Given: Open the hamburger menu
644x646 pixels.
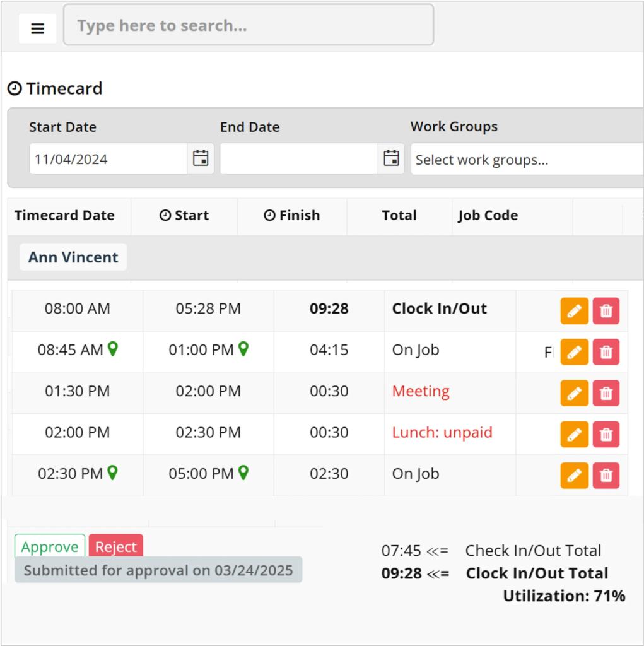Looking at the screenshot, I should coord(37,28).
